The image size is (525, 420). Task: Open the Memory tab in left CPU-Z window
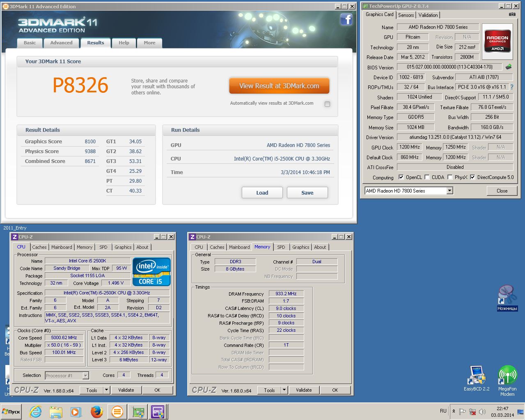click(x=85, y=247)
